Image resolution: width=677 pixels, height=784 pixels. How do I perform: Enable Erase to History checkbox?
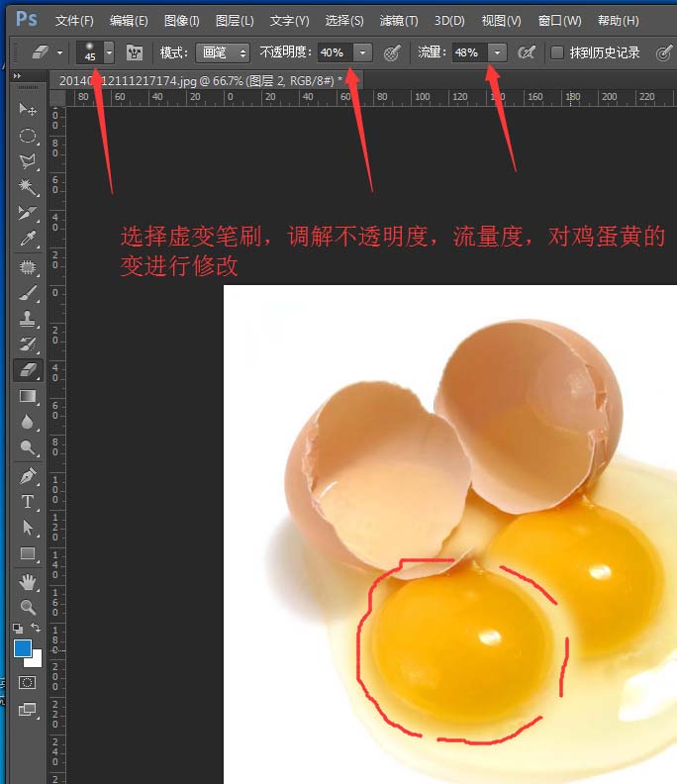[x=557, y=52]
